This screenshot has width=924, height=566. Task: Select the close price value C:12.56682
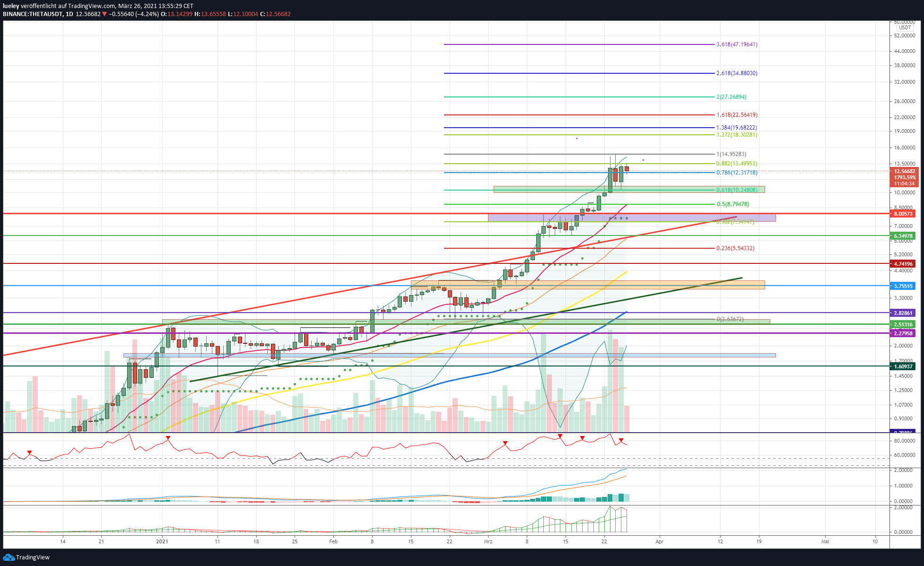pos(276,14)
